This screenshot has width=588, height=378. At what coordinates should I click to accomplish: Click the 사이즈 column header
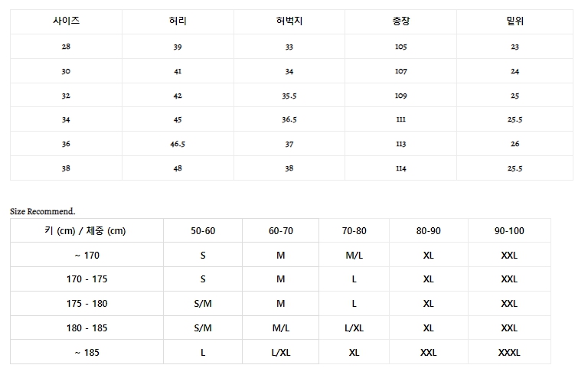[66, 21]
